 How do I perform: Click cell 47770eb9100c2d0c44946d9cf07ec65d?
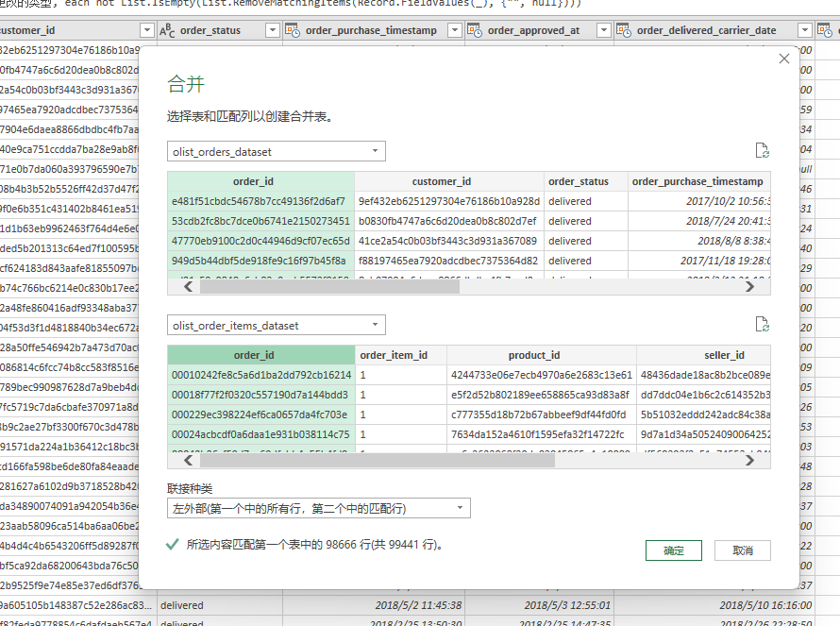260,241
